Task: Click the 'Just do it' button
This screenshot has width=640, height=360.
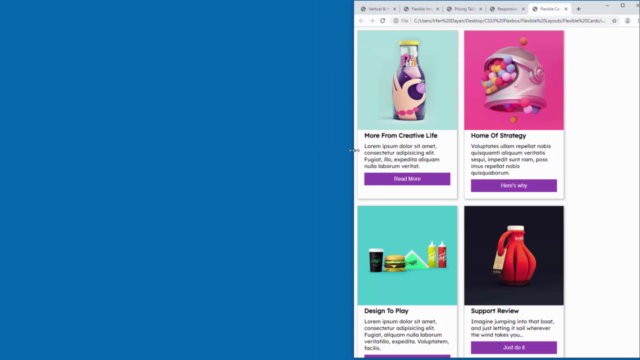Action: (513, 348)
